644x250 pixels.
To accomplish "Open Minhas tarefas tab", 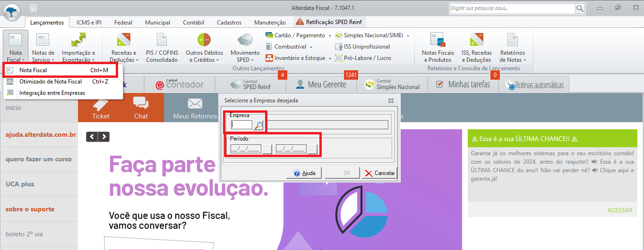I will pos(463,84).
